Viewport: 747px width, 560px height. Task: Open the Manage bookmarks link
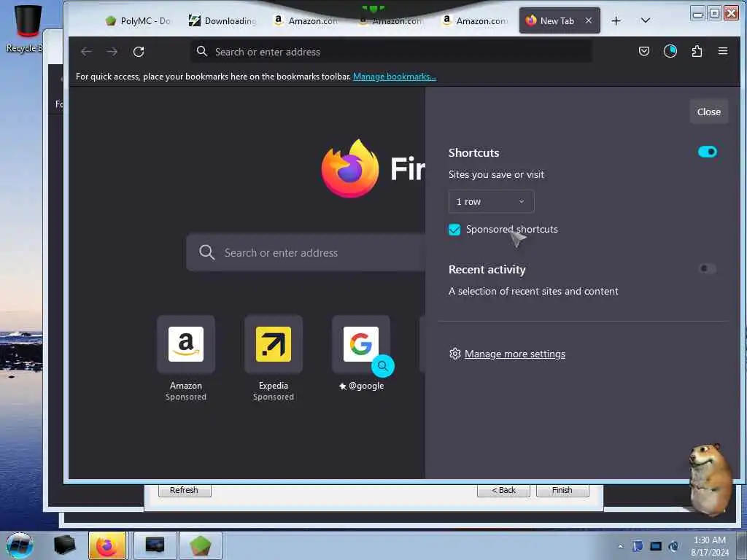point(395,77)
